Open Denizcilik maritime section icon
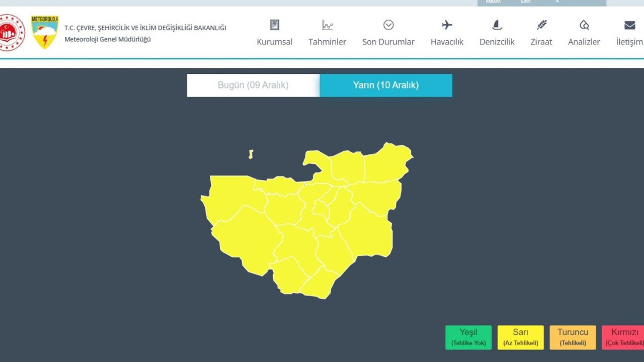 496,24
